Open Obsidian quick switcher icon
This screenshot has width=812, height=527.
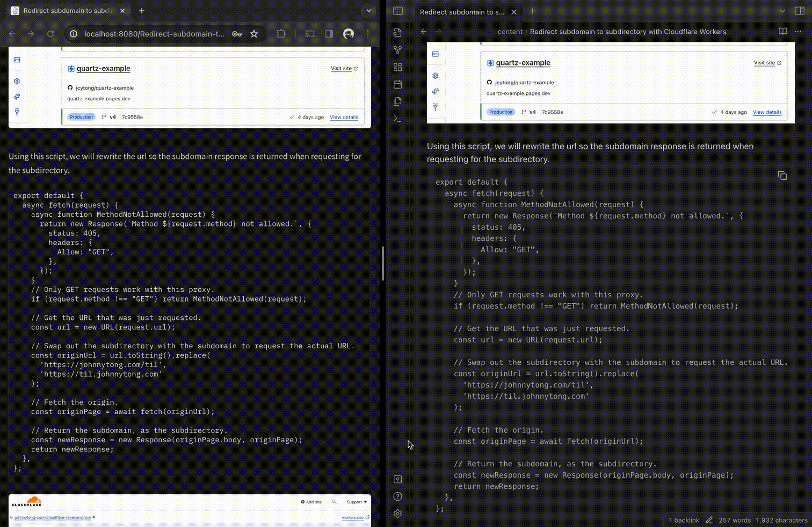[397, 33]
